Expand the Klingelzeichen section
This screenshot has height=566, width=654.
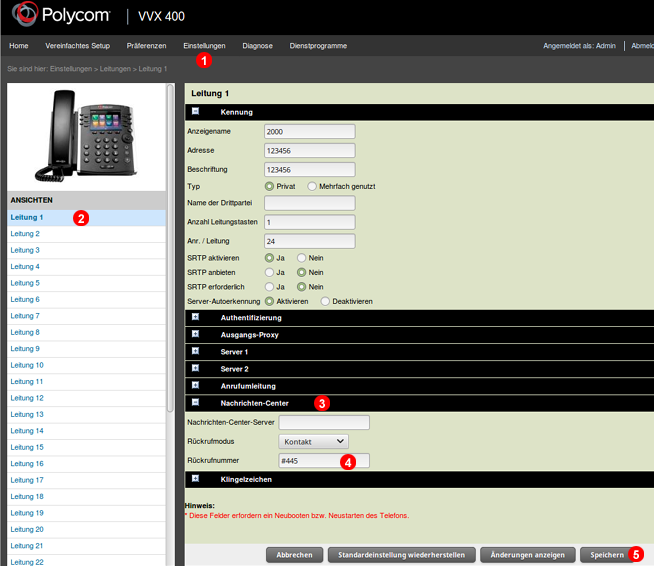[x=195, y=479]
